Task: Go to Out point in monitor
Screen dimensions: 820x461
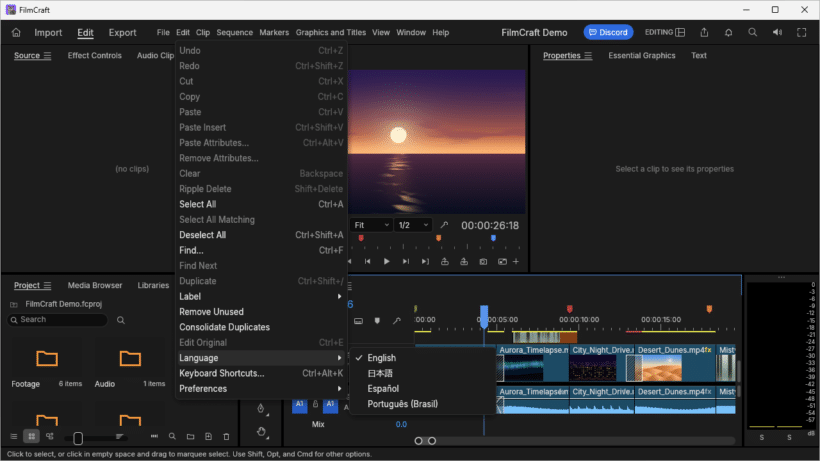Action: click(x=425, y=261)
